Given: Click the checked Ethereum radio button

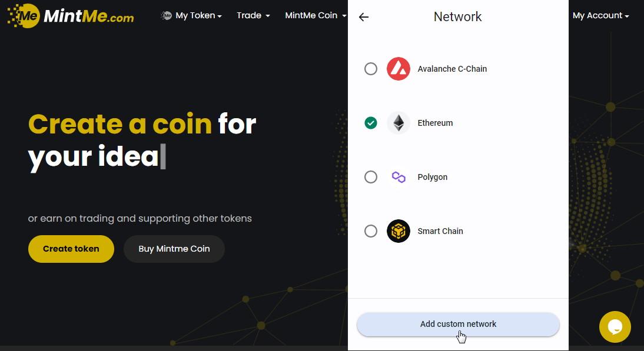Looking at the screenshot, I should point(371,123).
